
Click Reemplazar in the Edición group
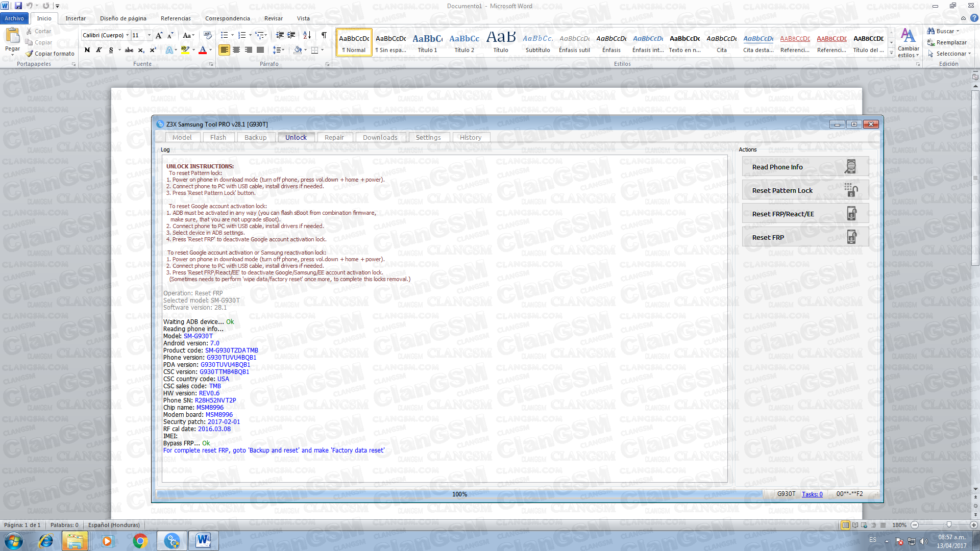(x=947, y=42)
